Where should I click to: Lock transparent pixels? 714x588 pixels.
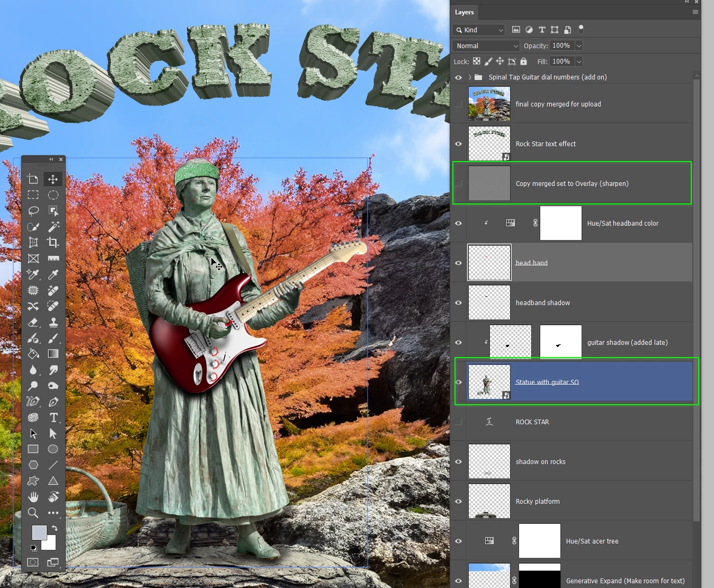pos(477,61)
